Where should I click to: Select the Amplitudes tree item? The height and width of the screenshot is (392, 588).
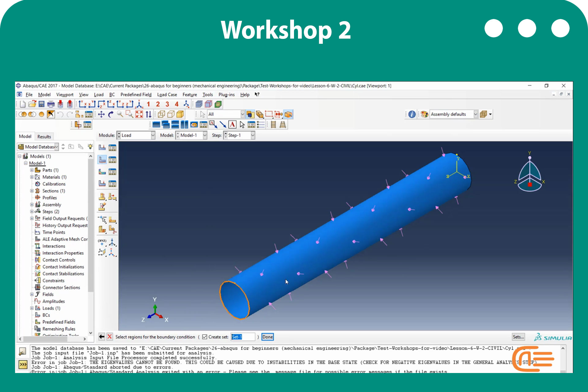tap(54, 301)
